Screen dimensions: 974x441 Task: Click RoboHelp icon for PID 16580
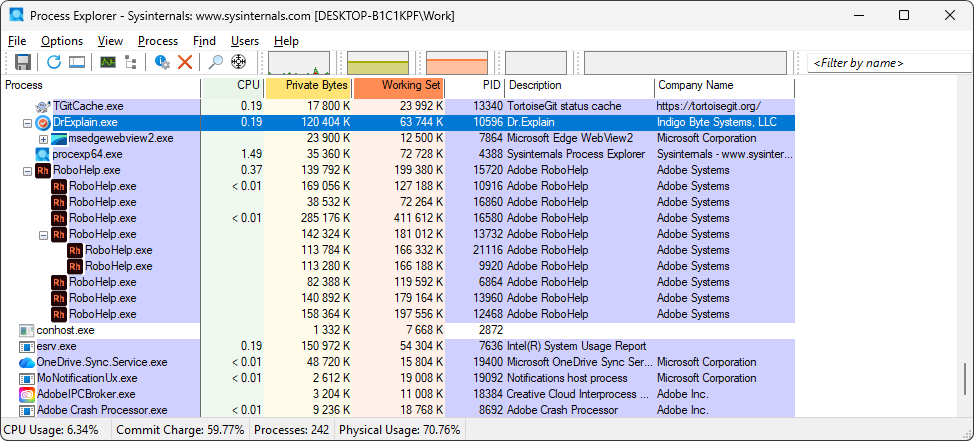click(x=59, y=218)
